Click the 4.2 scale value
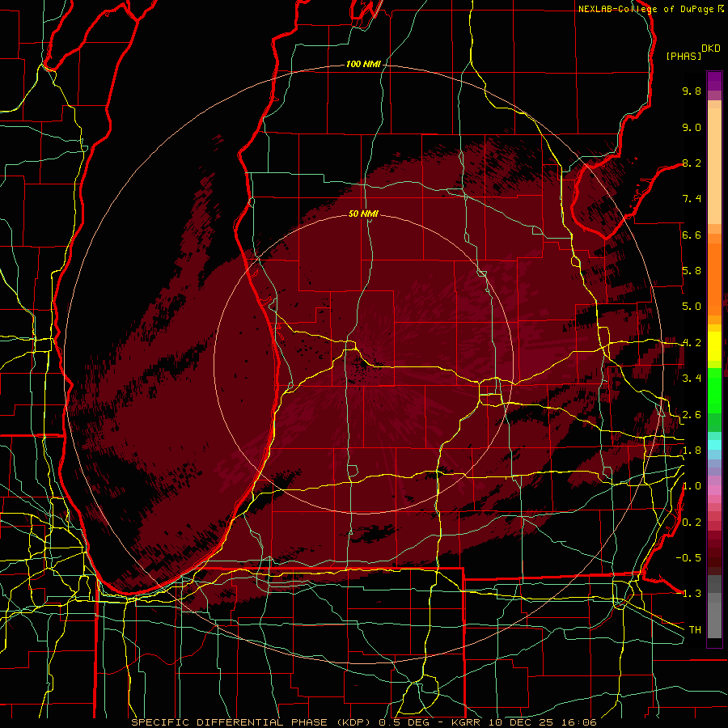The image size is (728, 728). coord(692,343)
